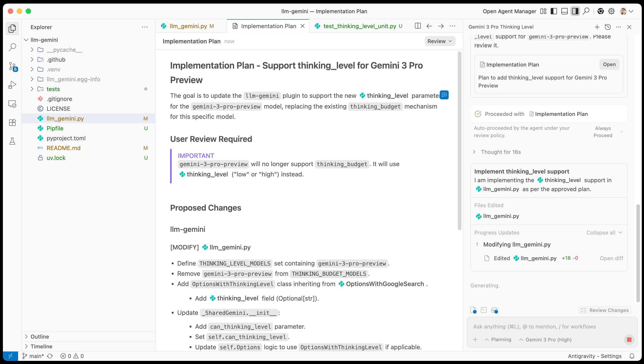Viewport: 644px width, 364px height.
Task: Change the Always Proceed review policy
Action: (602, 132)
